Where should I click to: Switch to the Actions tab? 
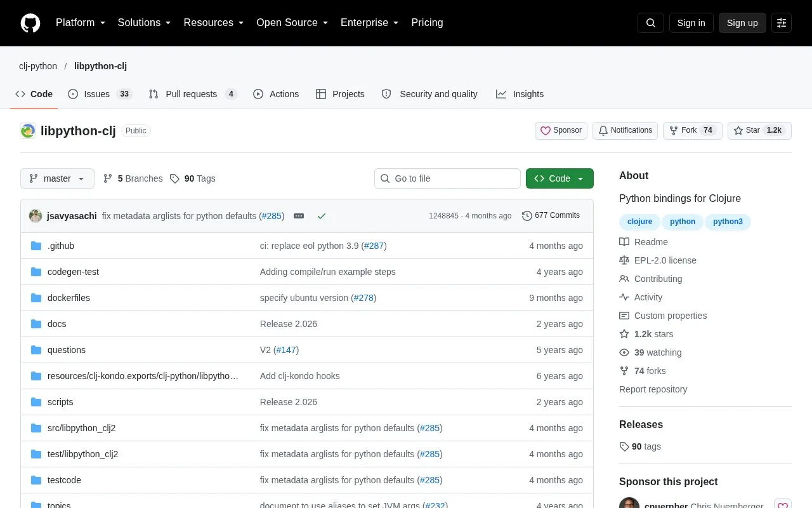point(276,94)
